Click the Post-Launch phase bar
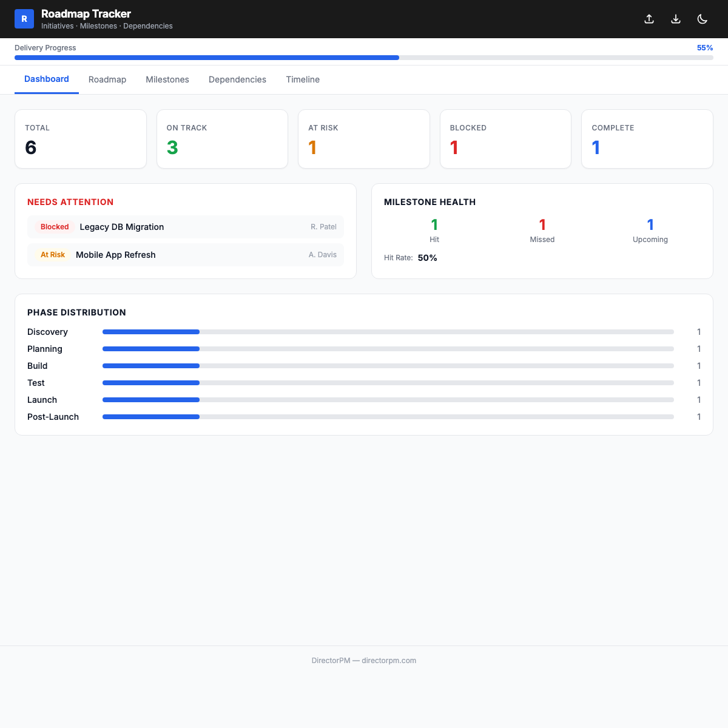728x728 pixels. click(388, 417)
